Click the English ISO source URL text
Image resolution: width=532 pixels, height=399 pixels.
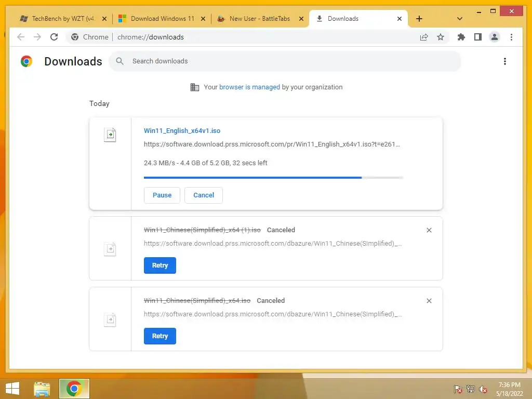pos(272,144)
